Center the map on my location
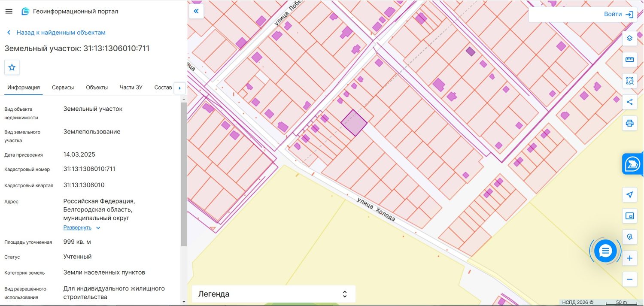This screenshot has height=306, width=644. coord(630,195)
